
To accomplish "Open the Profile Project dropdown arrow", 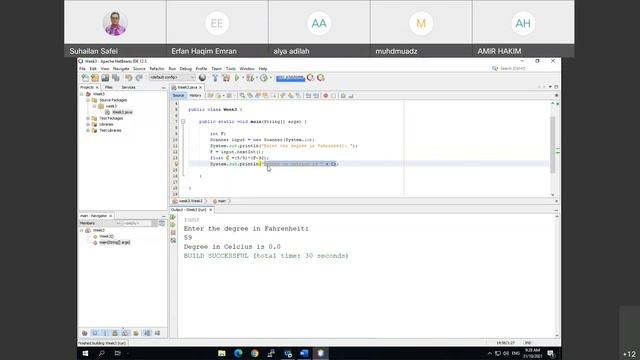I will [x=271, y=78].
